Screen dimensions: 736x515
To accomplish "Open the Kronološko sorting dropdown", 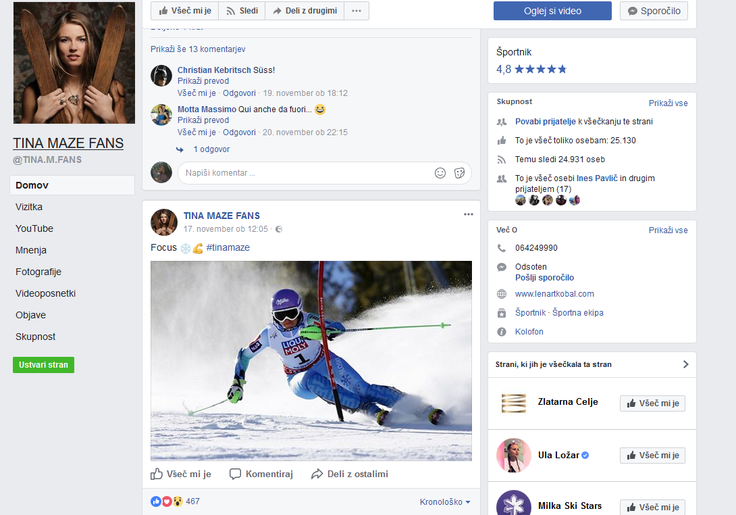I will (445, 502).
